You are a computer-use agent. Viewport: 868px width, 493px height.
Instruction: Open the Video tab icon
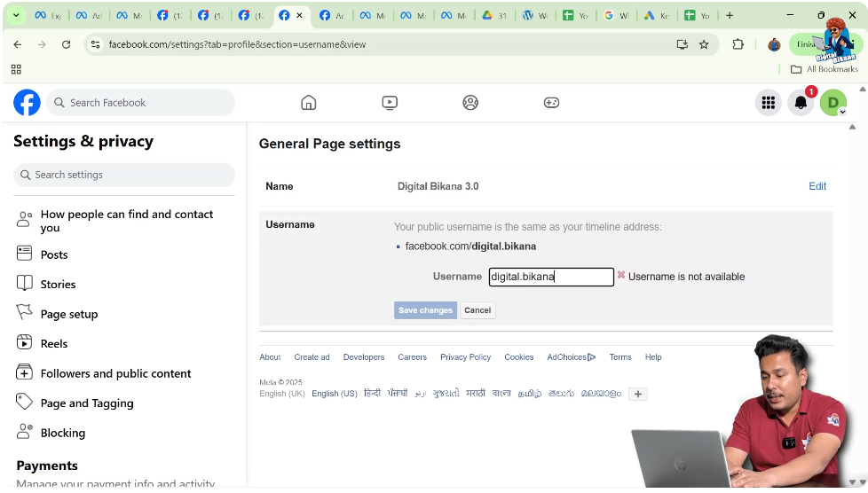(390, 102)
